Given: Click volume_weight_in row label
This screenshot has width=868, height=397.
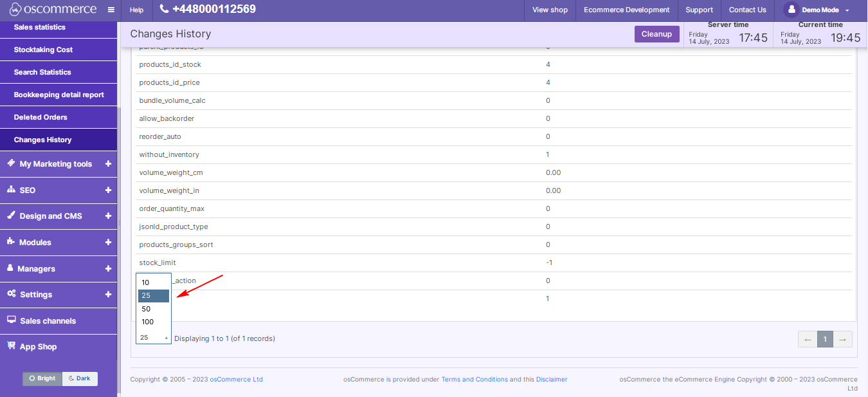Looking at the screenshot, I should (169, 190).
